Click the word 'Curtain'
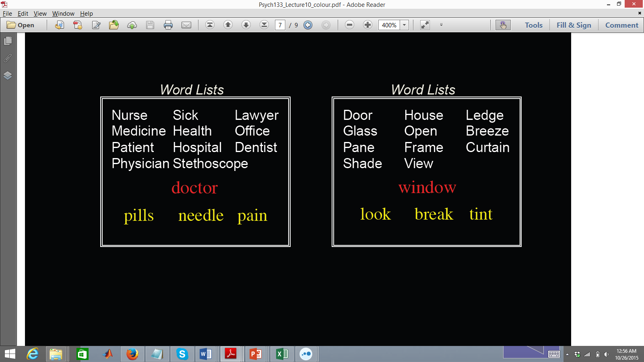Screen dimensions: 644x362 click(x=487, y=147)
